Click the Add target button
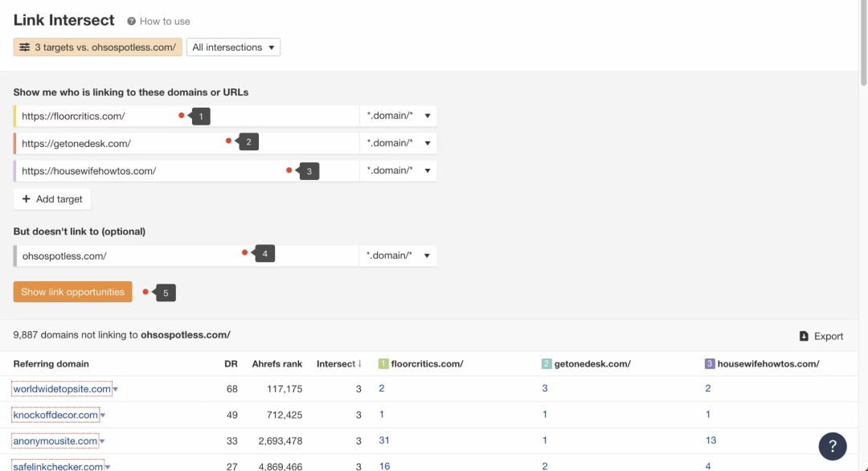The image size is (868, 471). pos(52,199)
